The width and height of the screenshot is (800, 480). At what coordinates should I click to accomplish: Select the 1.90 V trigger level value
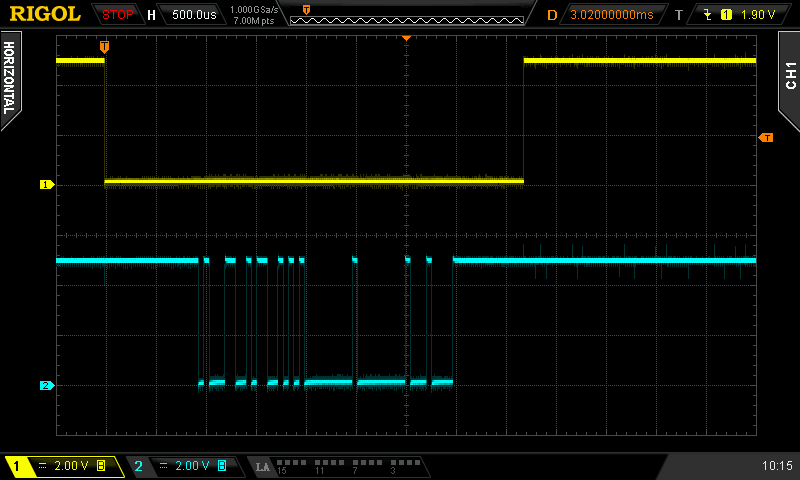tap(758, 15)
